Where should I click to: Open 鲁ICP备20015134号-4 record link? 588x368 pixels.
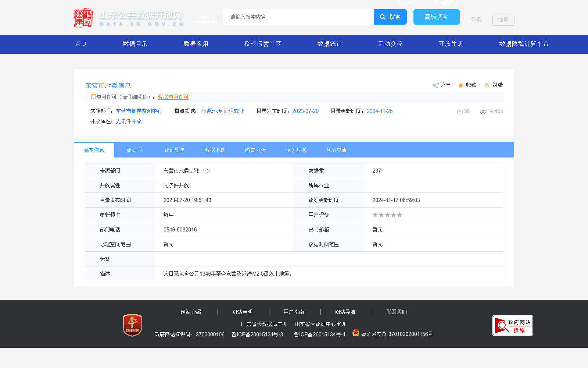(x=319, y=335)
